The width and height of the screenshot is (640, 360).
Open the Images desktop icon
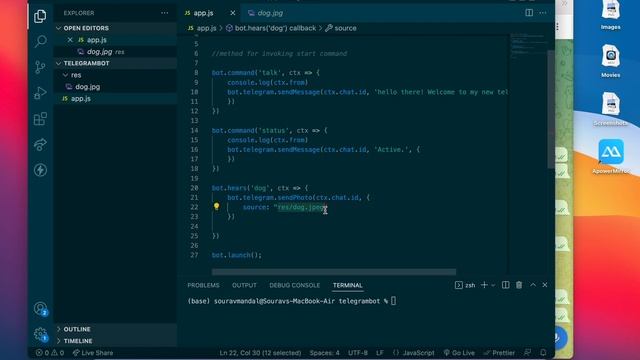pyautogui.click(x=610, y=16)
